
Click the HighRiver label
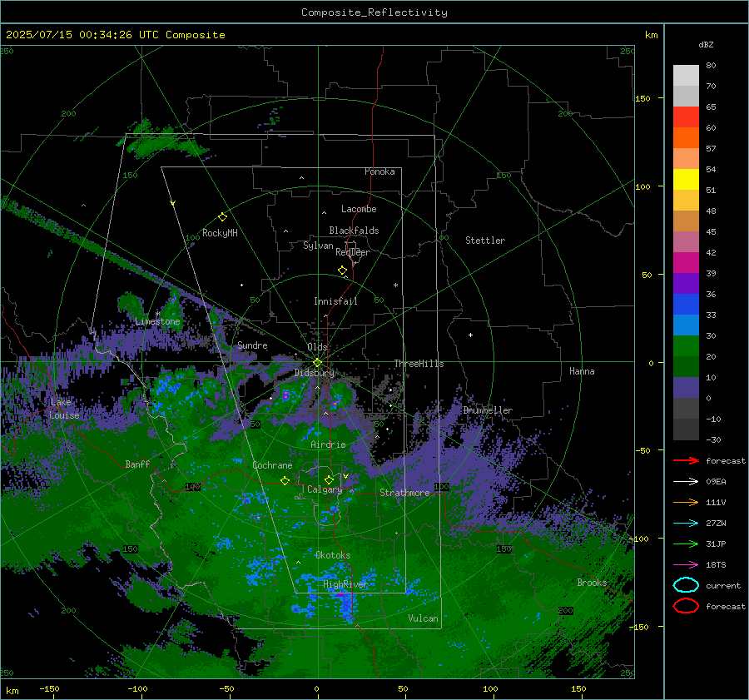point(345,584)
